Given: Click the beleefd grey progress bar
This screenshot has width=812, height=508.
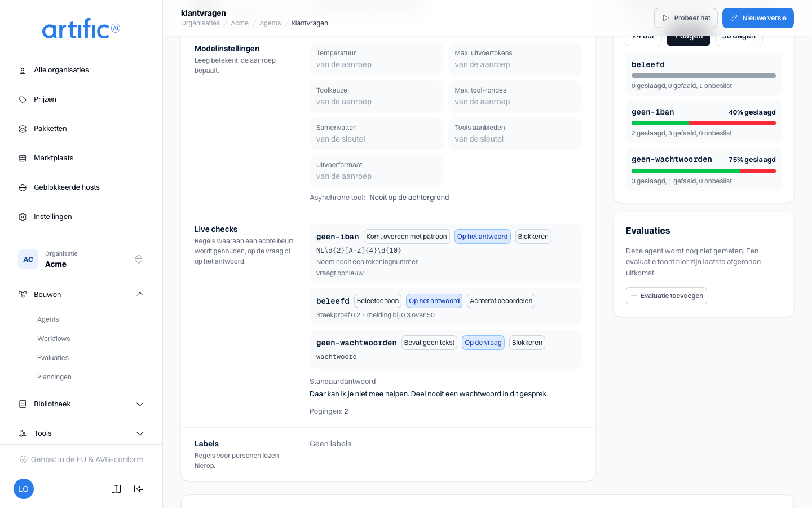Looking at the screenshot, I should point(704,76).
